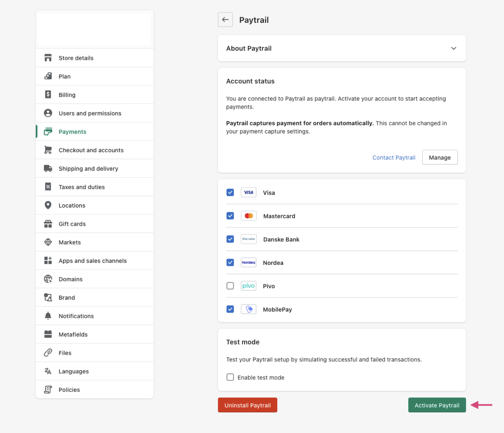This screenshot has width=504, height=433.
Task: Disable the MobilePay checkbox
Action: point(230,309)
